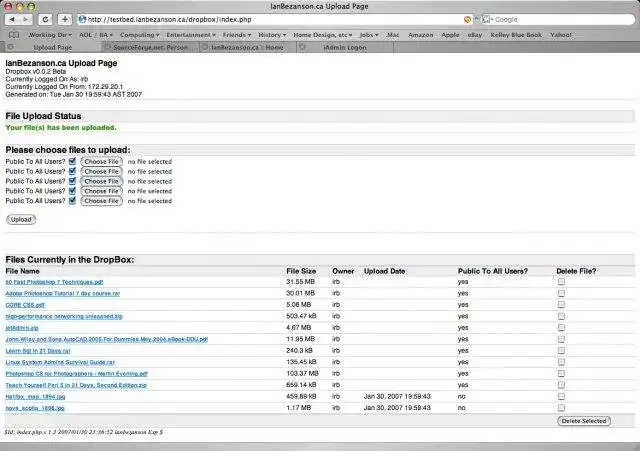This screenshot has width=640, height=451.
Task: Open the Apple bookmark
Action: [450, 35]
